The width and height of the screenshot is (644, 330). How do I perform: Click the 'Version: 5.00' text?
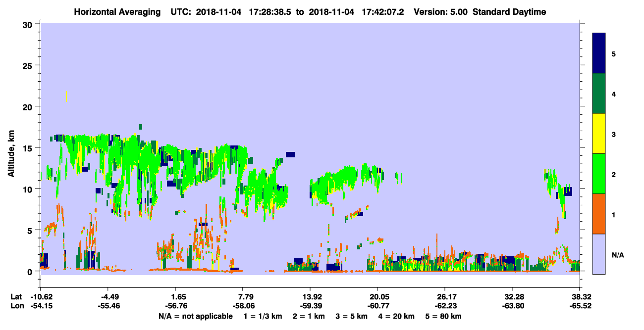(x=440, y=12)
